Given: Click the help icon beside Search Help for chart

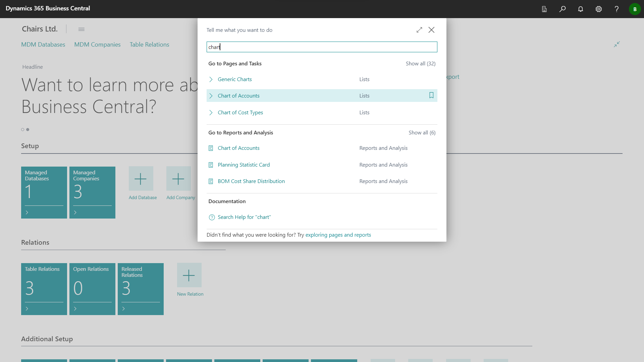Looking at the screenshot, I should point(212,217).
